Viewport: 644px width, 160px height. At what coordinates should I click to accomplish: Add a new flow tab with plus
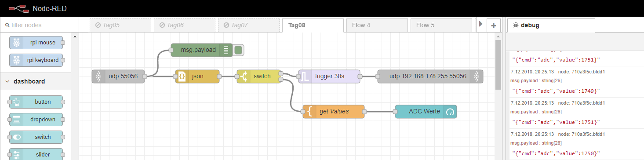[494, 25]
